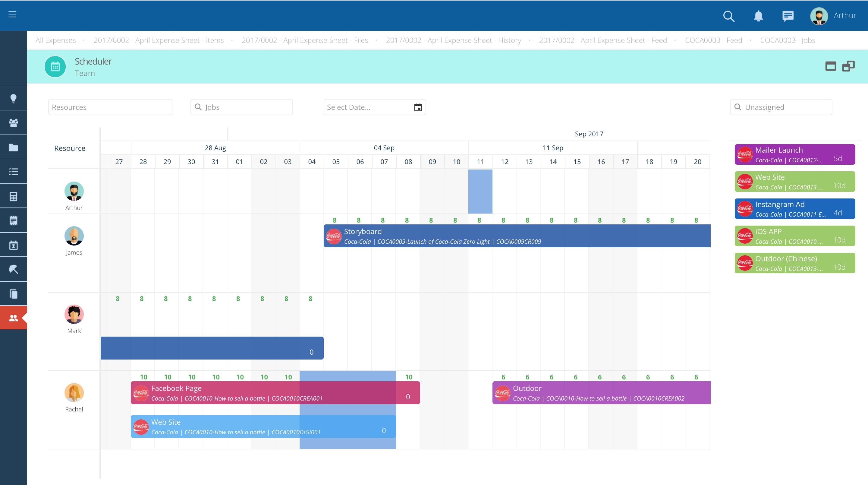The height and width of the screenshot is (485, 868).
Task: Open the Scheduler calendar icon in the header
Action: tap(55, 66)
